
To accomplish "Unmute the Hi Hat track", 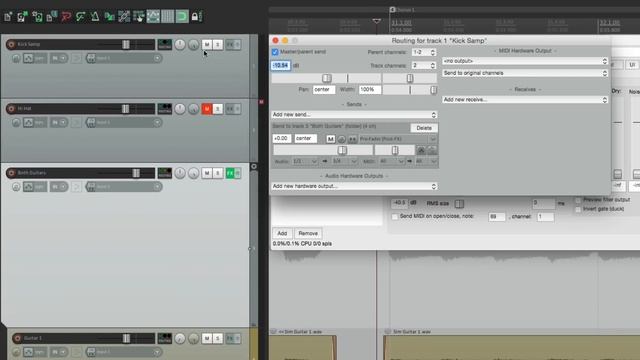I will click(x=207, y=109).
